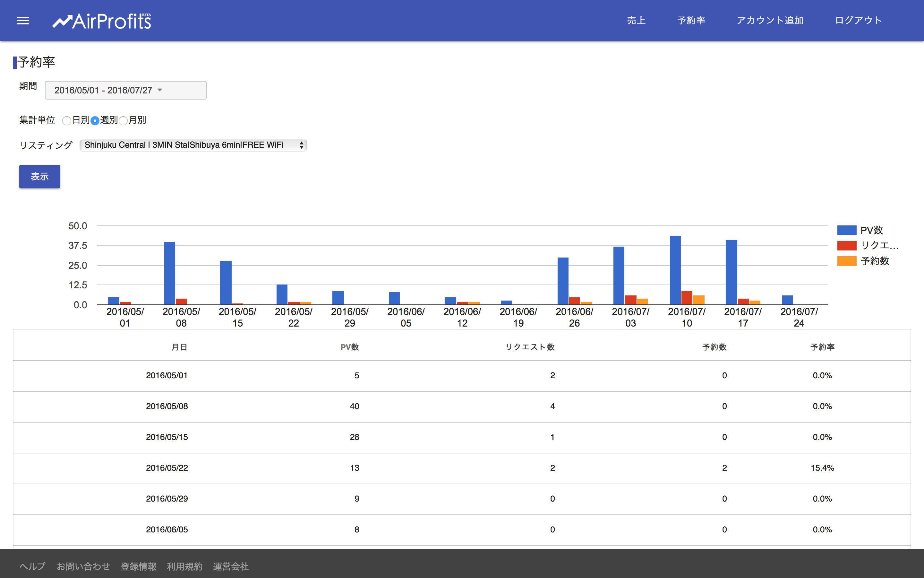Screen dimensions: 924x578
Task: Click the 表示 button
Action: pyautogui.click(x=40, y=177)
